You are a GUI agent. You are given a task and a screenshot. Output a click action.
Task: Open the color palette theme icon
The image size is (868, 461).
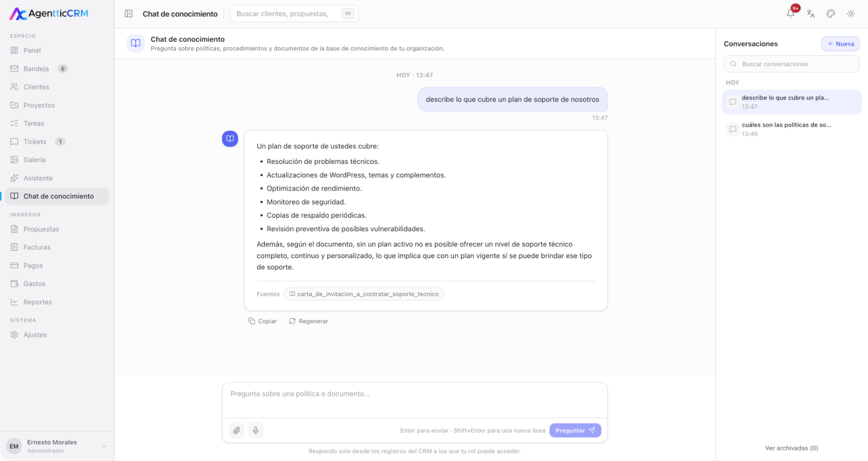tap(831, 14)
